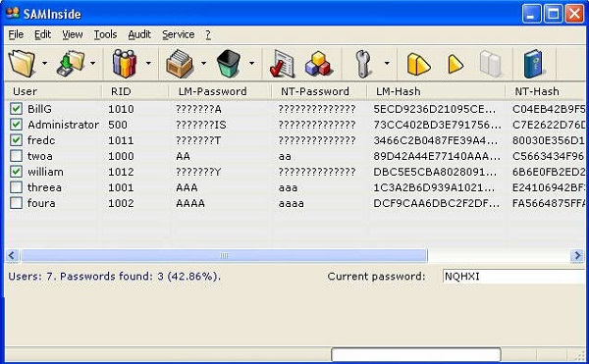Click the colorful users group icon
The width and height of the screenshot is (589, 364).
coord(125,64)
